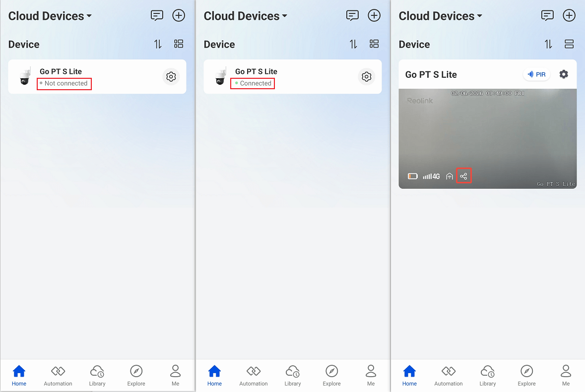The width and height of the screenshot is (585, 392).
Task: Open settings gear for the Not connected device
Action: click(x=171, y=77)
